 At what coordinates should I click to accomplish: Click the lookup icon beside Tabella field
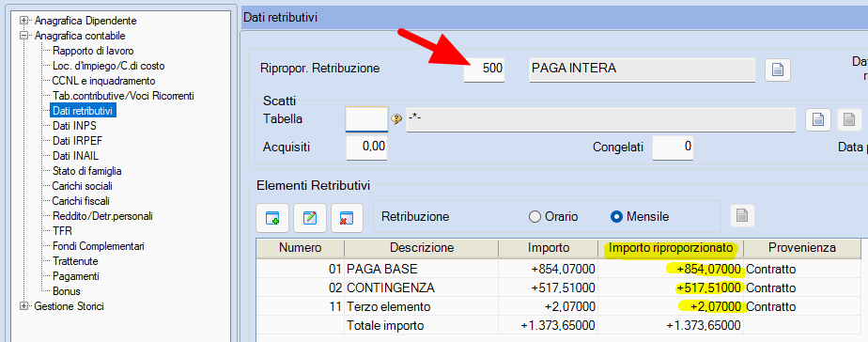tap(396, 119)
